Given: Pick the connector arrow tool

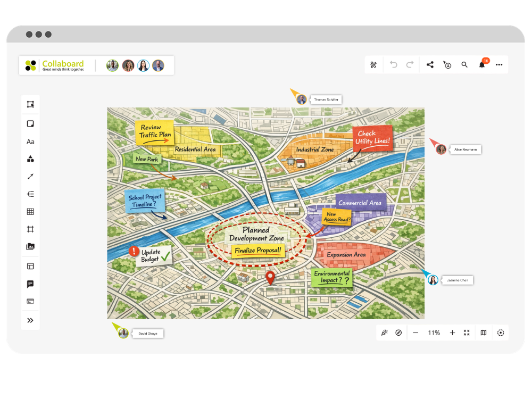Looking at the screenshot, I should click(x=30, y=176).
